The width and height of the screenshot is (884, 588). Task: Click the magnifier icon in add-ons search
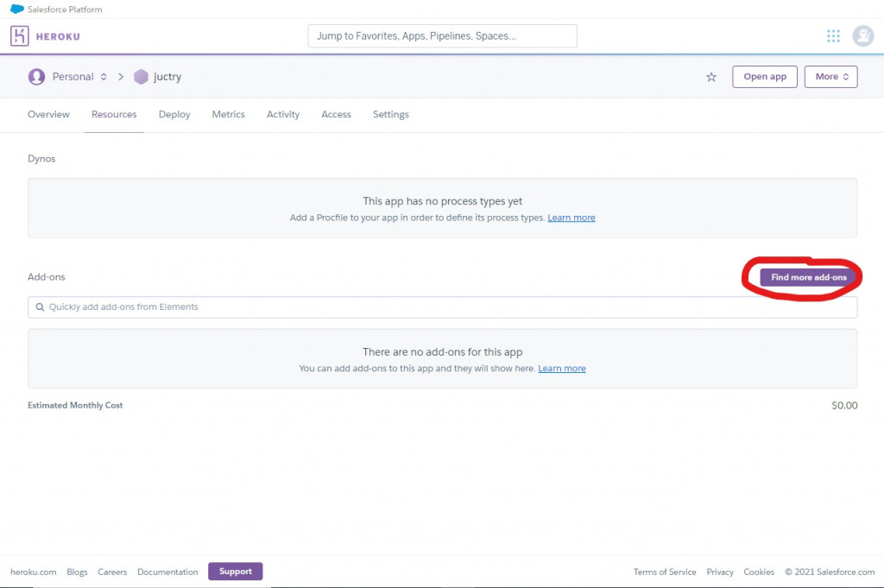tap(40, 307)
